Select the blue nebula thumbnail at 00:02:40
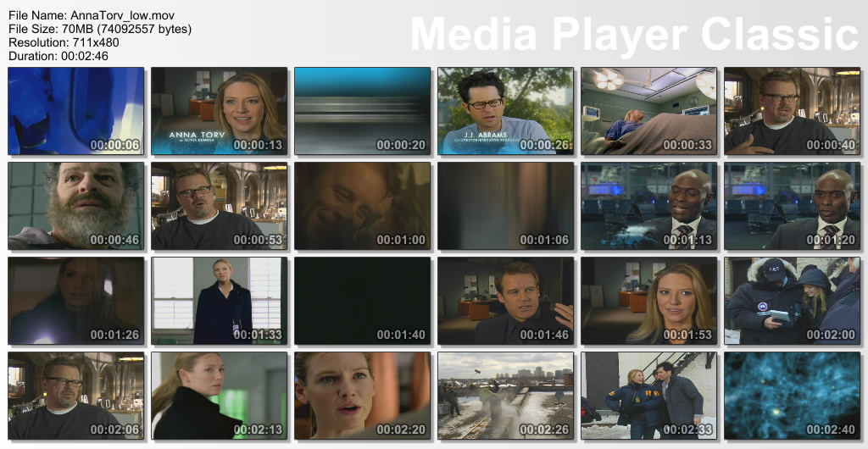868x449 pixels. 793,396
